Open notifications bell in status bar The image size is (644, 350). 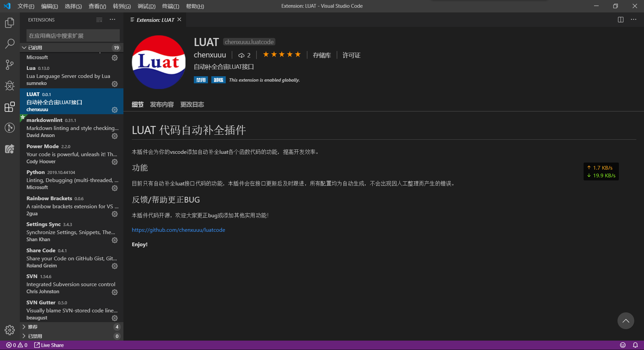[x=635, y=345]
